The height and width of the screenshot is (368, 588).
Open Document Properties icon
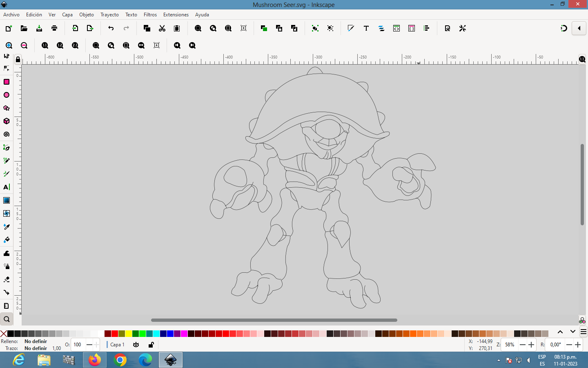coord(448,28)
